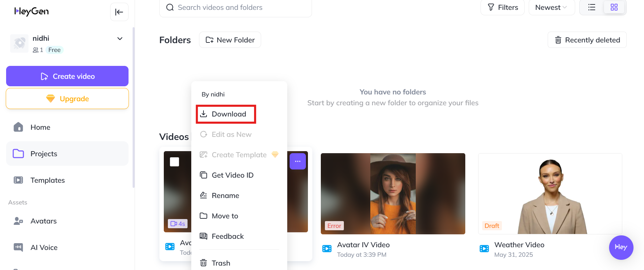644x270 pixels.
Task: Click the Create video button
Action: coord(67,76)
